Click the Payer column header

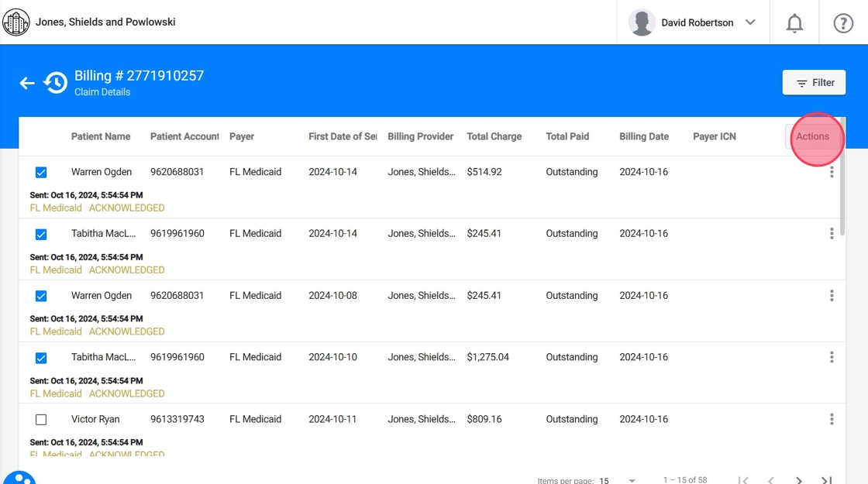point(242,136)
